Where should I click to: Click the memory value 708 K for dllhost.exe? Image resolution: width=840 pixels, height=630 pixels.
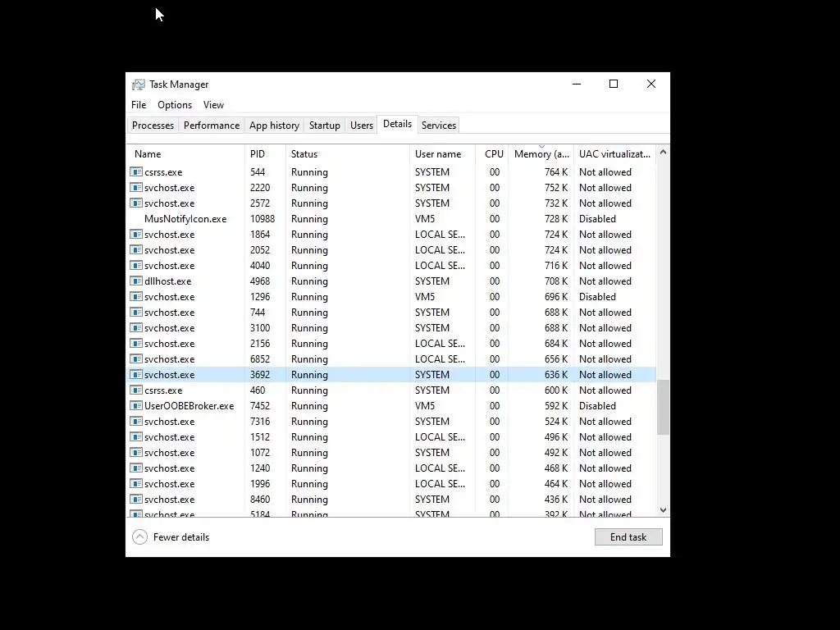tap(556, 281)
